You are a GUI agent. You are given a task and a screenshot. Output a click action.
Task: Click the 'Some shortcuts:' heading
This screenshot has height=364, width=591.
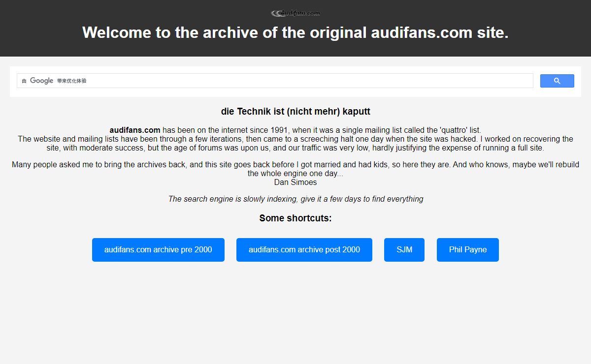[x=295, y=218]
